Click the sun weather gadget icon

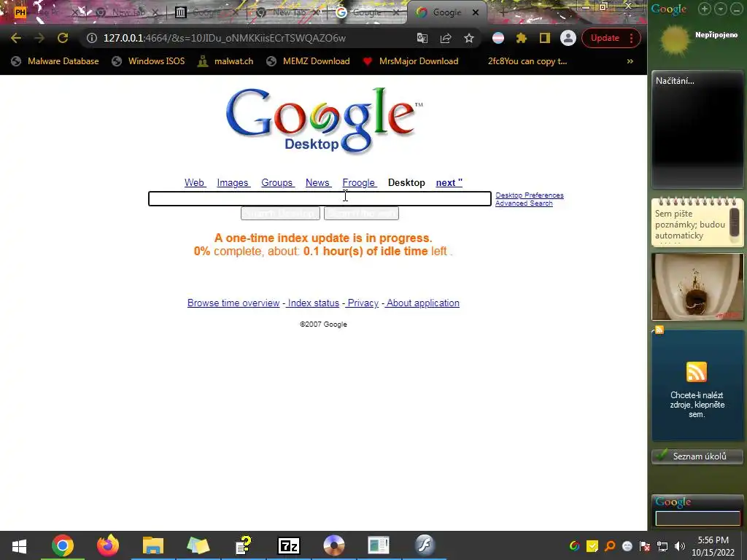[675, 42]
